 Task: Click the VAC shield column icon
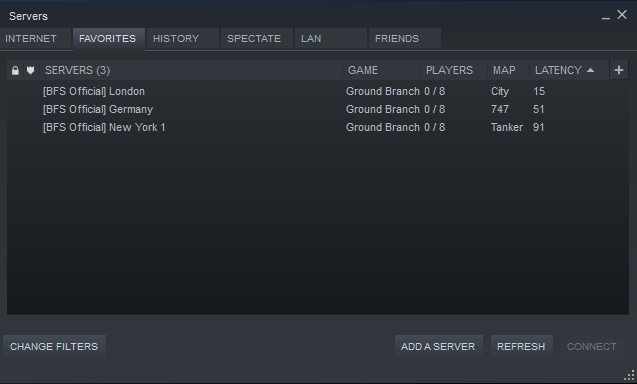(30, 70)
